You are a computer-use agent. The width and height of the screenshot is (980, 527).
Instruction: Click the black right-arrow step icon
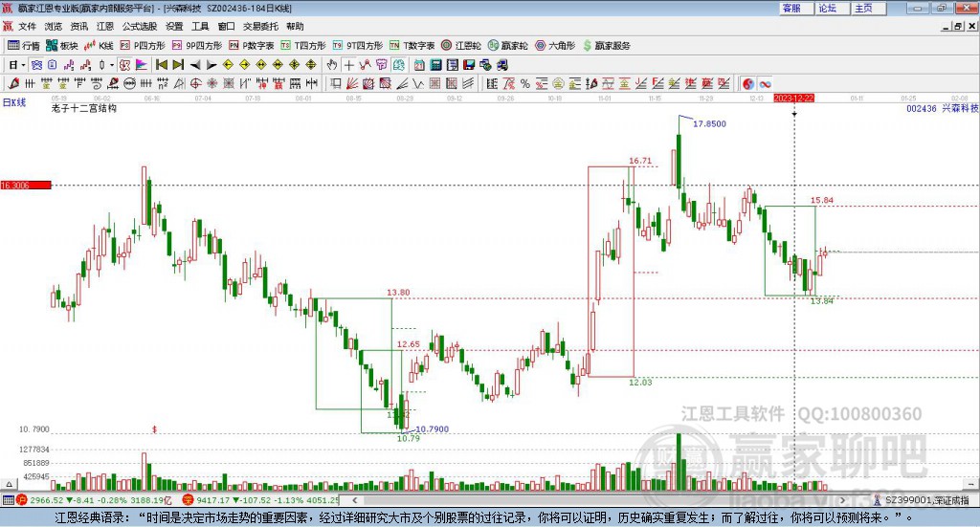pyautogui.click(x=212, y=65)
